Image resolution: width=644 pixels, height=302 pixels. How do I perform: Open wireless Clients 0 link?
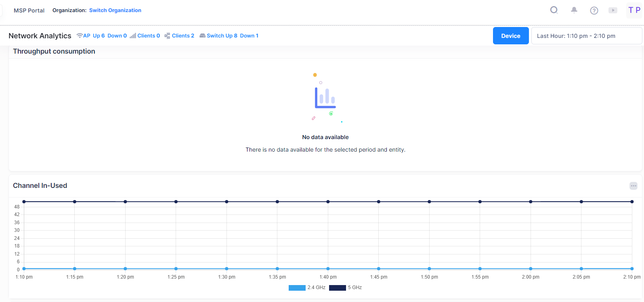tap(149, 35)
